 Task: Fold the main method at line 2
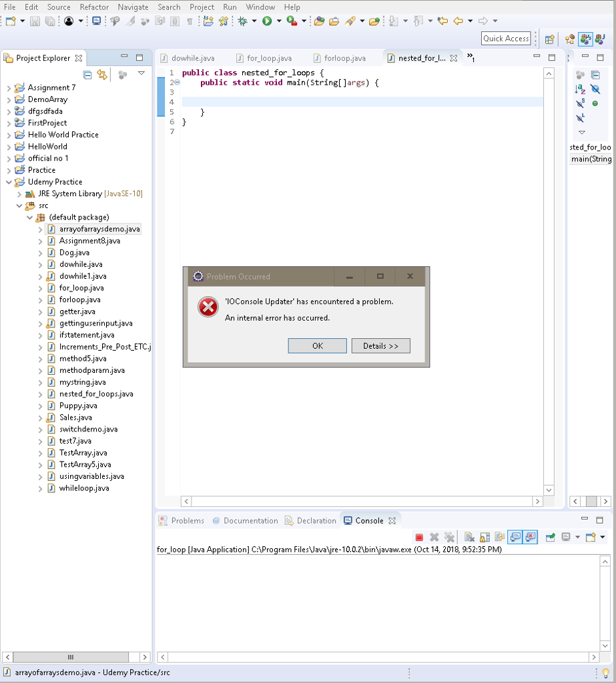177,83
